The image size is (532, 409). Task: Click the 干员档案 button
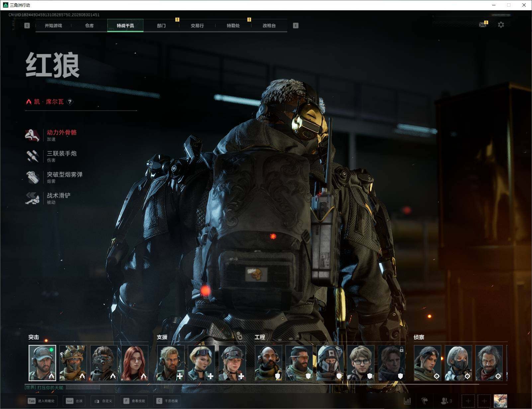pyautogui.click(x=167, y=401)
